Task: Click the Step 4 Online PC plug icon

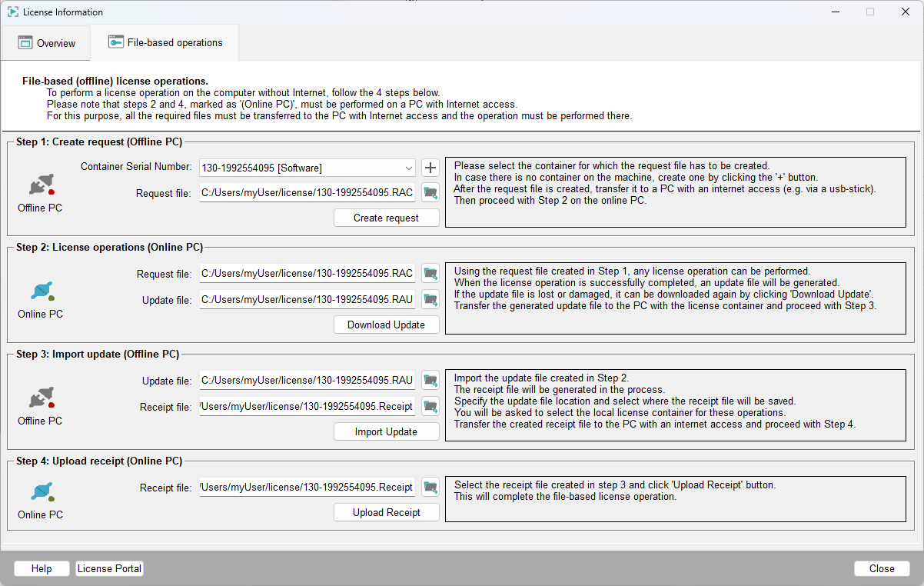Action: pos(41,492)
